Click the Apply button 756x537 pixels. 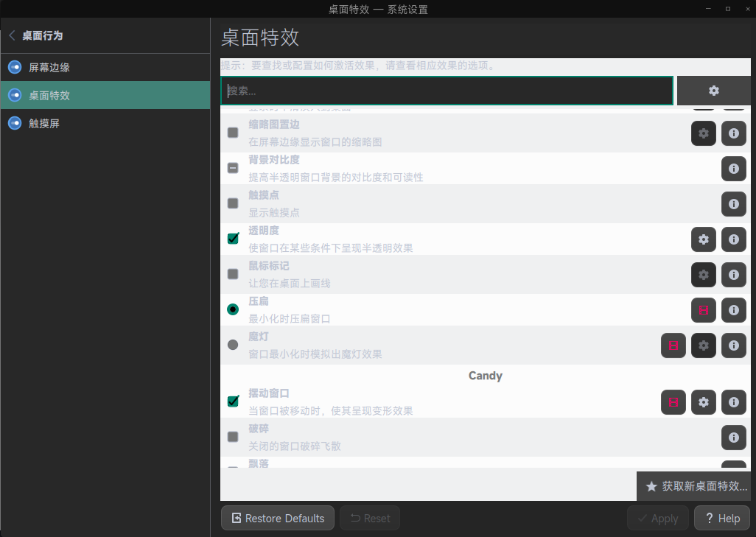pos(658,518)
